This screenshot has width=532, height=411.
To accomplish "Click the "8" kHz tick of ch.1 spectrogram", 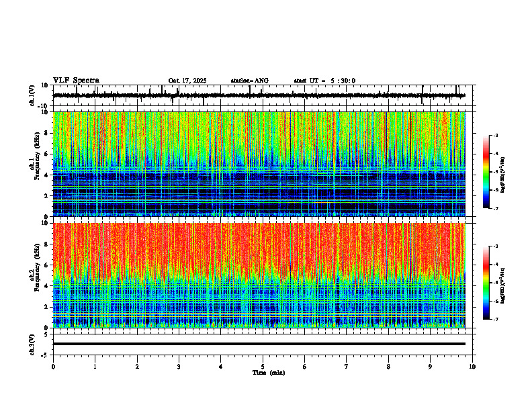I will coord(47,133).
